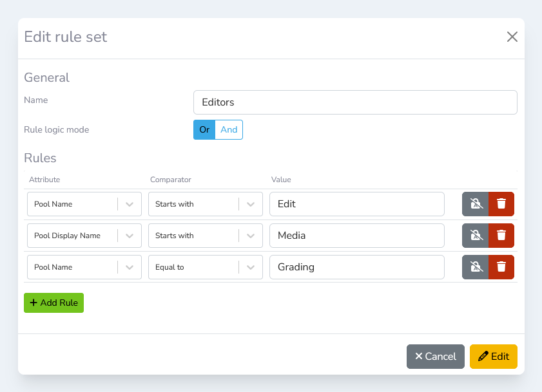Open the Equal to comparator dropdown

tap(205, 267)
